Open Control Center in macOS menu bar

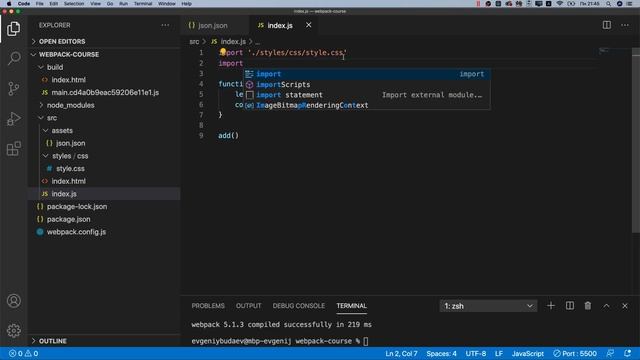coord(629,4)
